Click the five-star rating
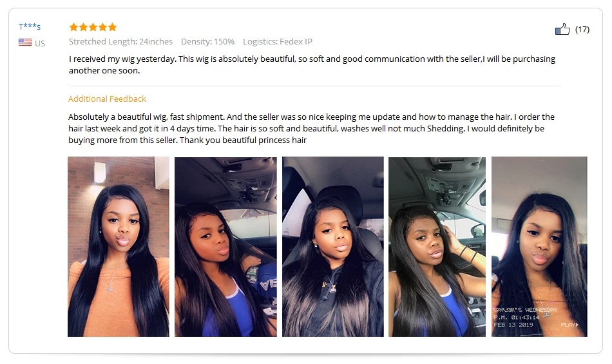 point(93,27)
